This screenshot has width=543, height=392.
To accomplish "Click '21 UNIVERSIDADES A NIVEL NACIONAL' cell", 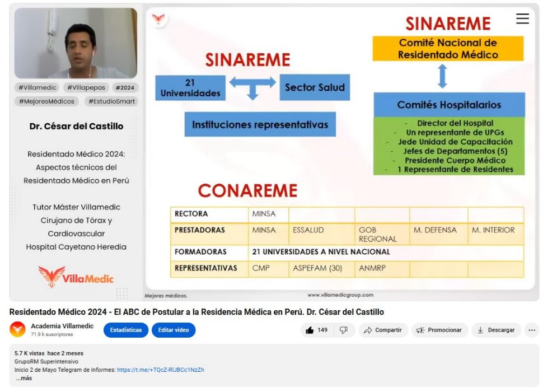I will 386,252.
